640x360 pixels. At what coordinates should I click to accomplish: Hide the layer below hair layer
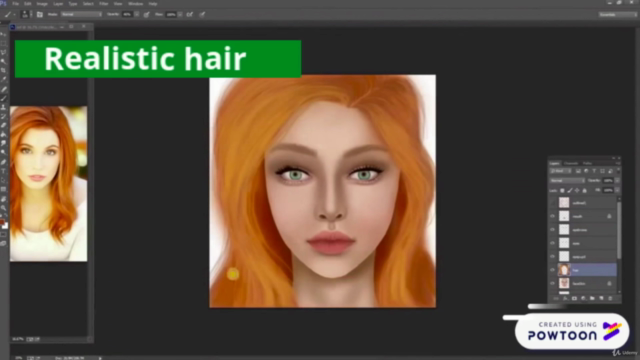pyautogui.click(x=553, y=284)
